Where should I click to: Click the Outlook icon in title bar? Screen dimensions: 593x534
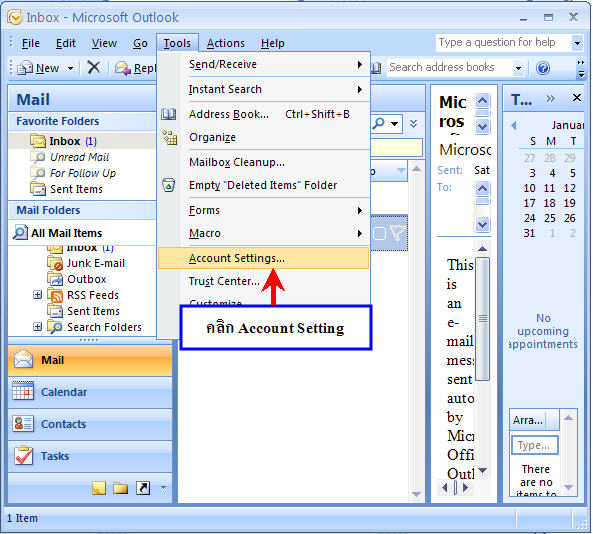pyautogui.click(x=14, y=17)
